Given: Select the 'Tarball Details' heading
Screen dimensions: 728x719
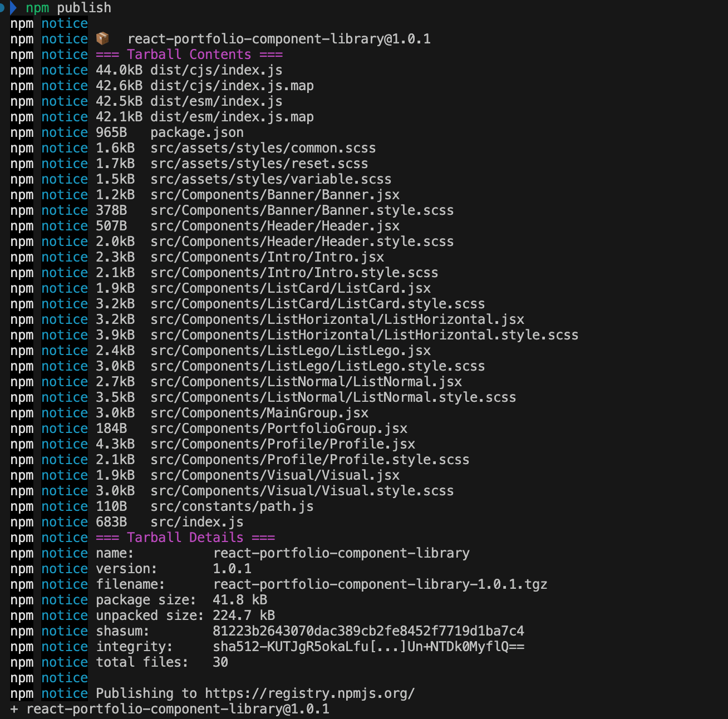Looking at the screenshot, I should click(x=185, y=538).
